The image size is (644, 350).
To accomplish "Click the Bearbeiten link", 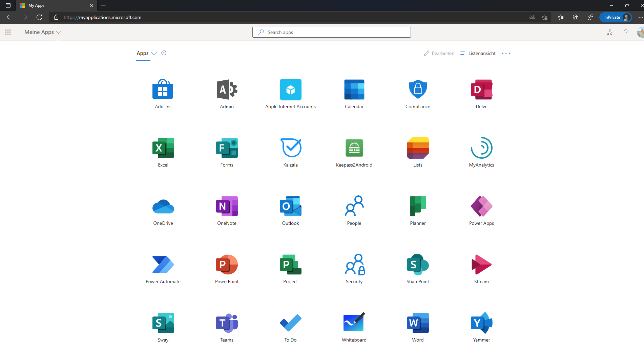I will coord(439,53).
